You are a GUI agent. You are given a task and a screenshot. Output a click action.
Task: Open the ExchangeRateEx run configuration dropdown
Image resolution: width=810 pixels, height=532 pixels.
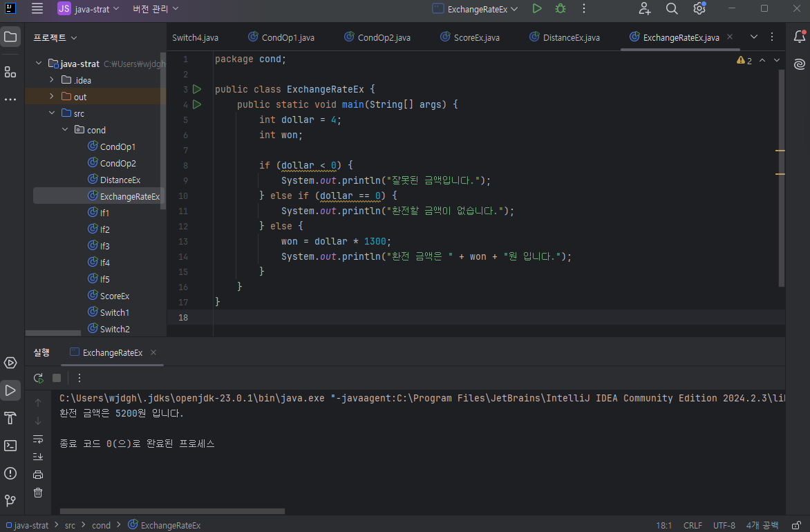[475, 9]
